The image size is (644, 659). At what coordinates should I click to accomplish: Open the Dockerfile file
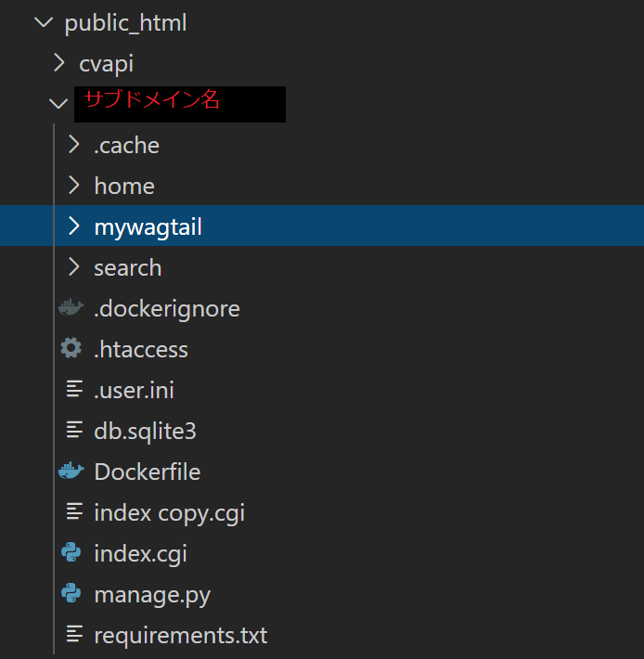click(x=147, y=472)
